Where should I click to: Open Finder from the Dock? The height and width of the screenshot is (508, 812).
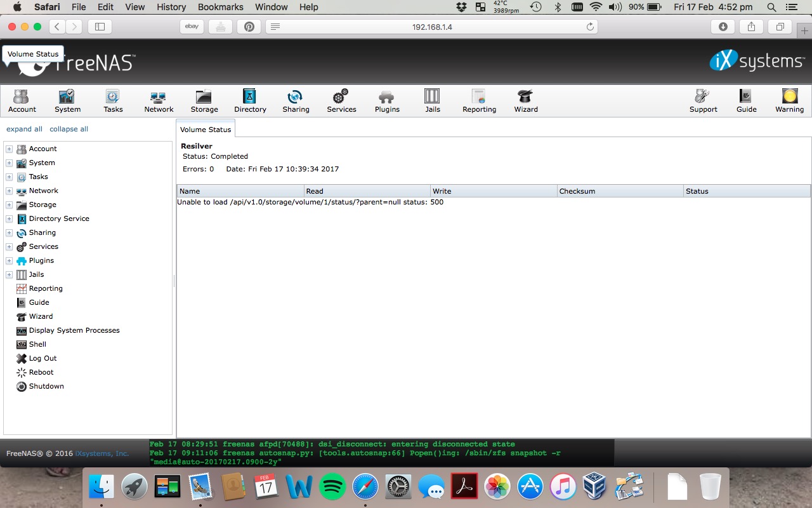(x=101, y=488)
